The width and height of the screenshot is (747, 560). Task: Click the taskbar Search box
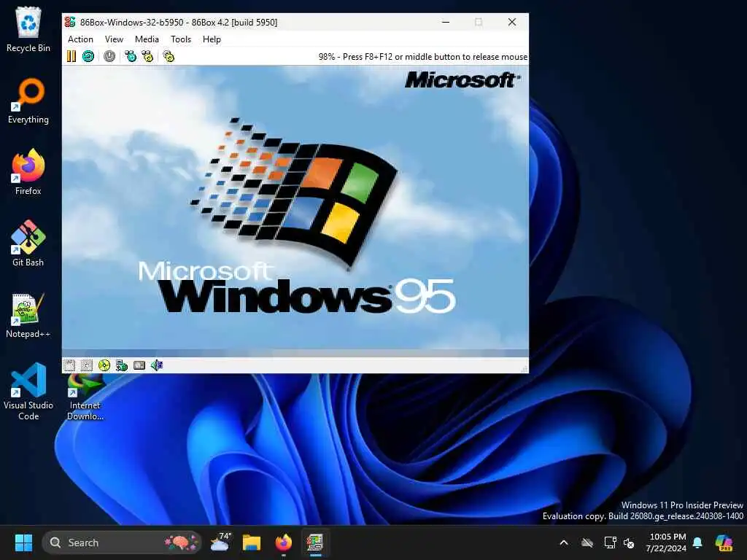click(x=122, y=542)
